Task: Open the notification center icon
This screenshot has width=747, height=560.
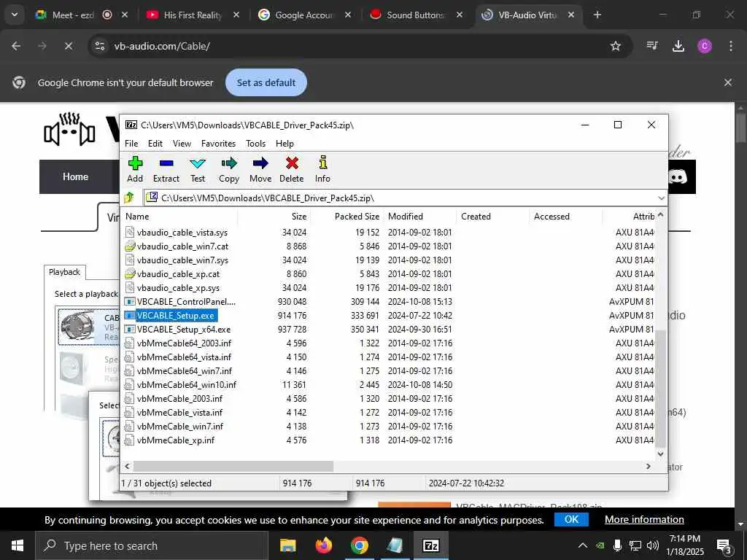Action: tap(724, 546)
